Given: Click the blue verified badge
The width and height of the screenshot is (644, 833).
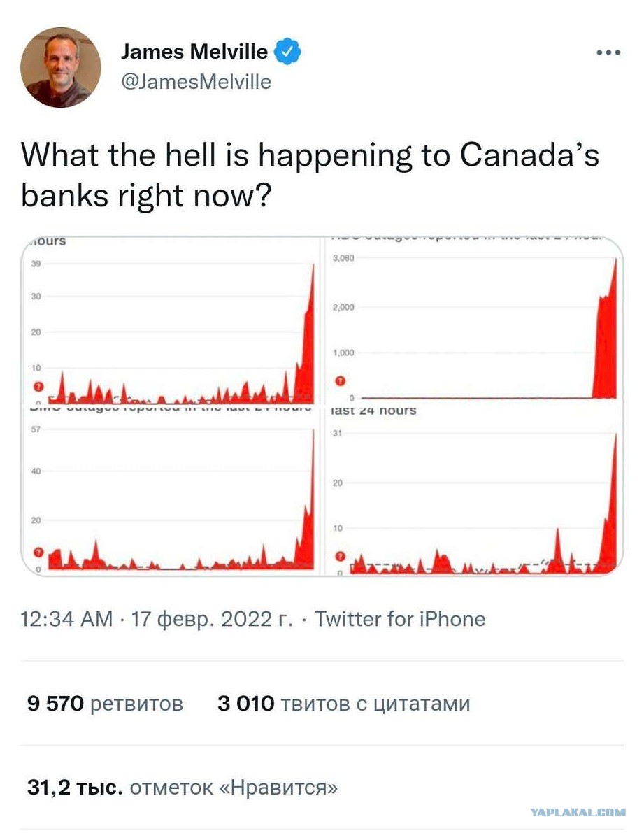Looking at the screenshot, I should [287, 52].
